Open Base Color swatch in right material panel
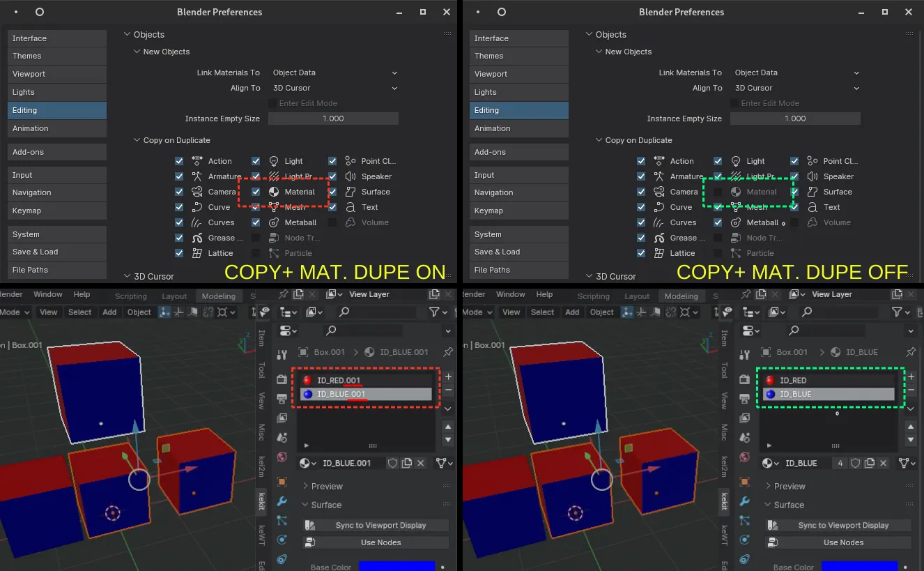Image resolution: width=924 pixels, height=571 pixels. click(859, 566)
